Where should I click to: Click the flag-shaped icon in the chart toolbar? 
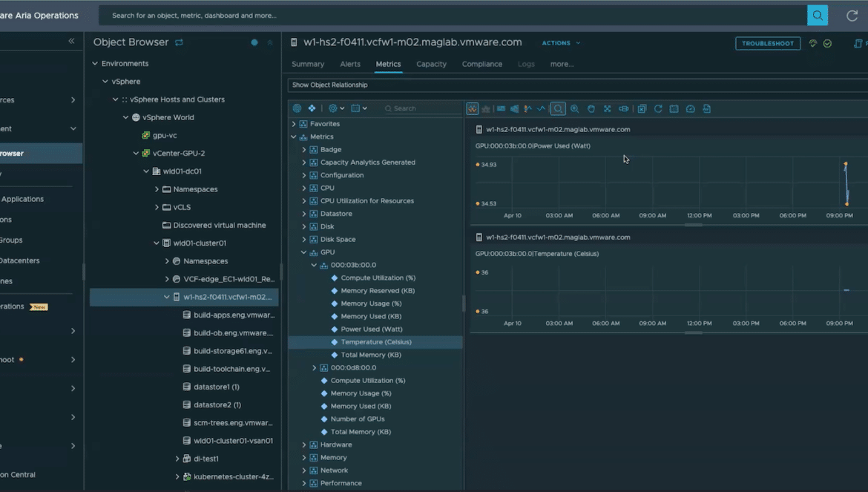[514, 109]
